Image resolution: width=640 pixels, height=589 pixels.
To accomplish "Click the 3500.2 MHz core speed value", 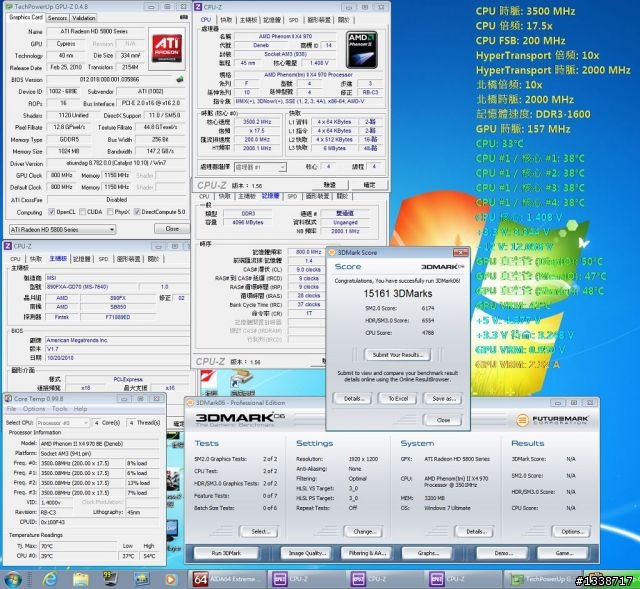I will 257,122.
